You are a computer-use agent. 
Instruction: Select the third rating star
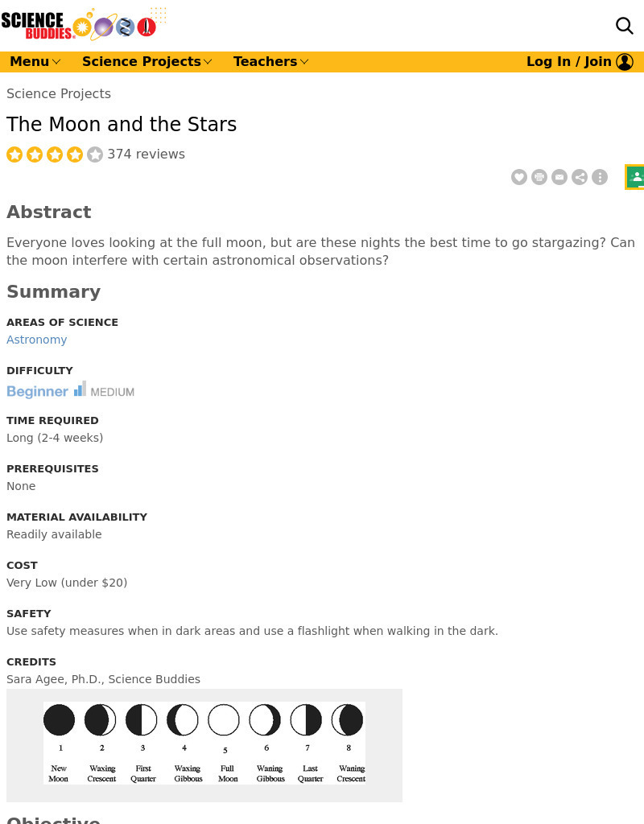click(55, 154)
